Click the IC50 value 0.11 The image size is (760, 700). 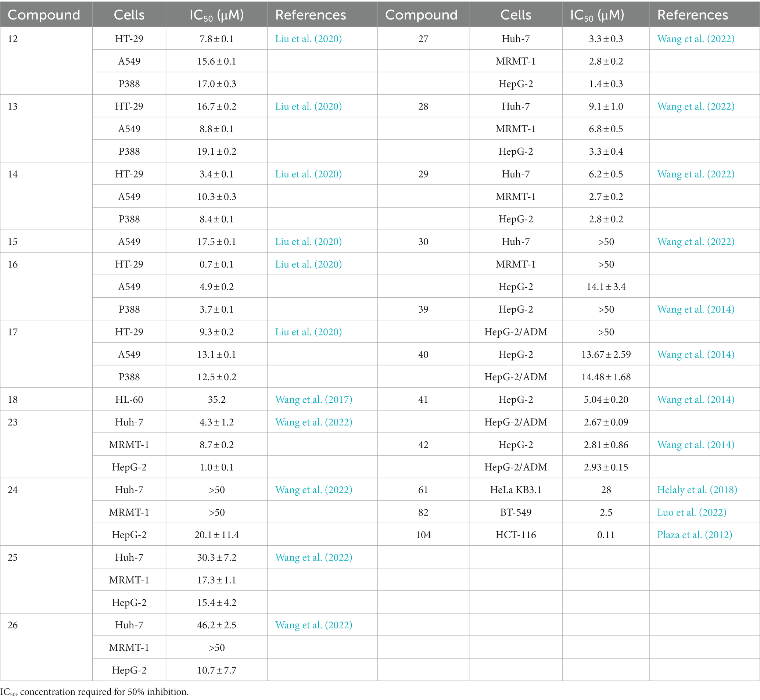[606, 535]
